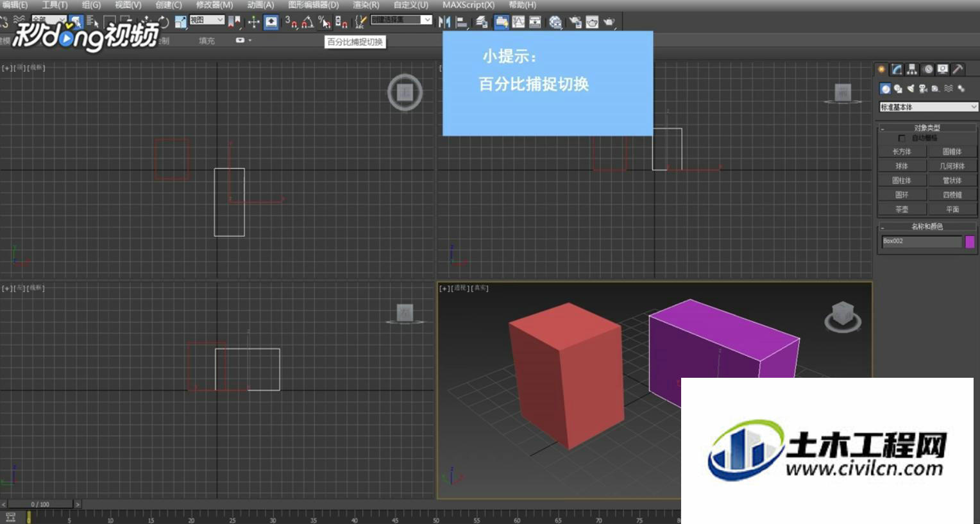This screenshot has height=524, width=980.
Task: Open the 标准基本体 primitives dropdown
Action: [928, 106]
